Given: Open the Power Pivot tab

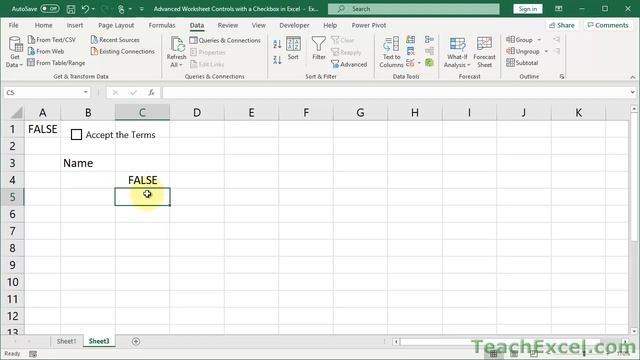Looking at the screenshot, I should coord(369,25).
